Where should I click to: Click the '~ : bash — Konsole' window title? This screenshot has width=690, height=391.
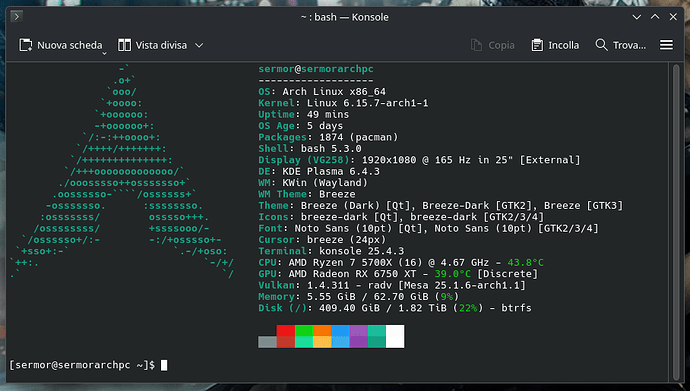[345, 17]
